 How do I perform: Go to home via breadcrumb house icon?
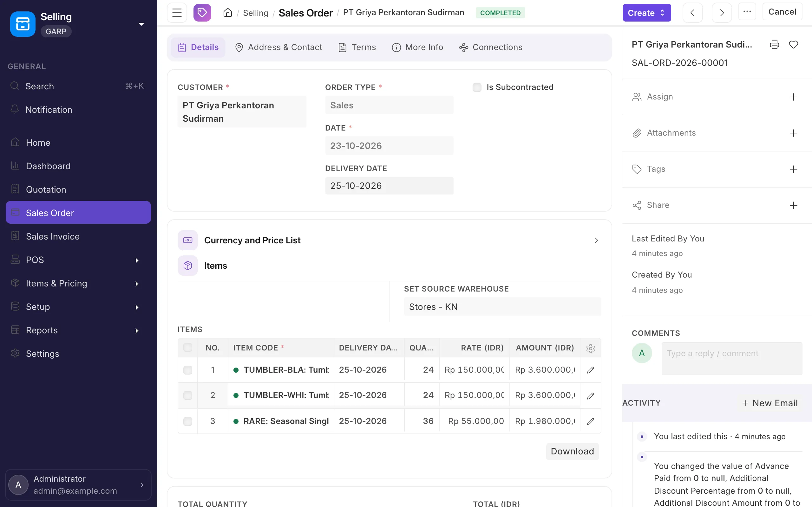[227, 13]
